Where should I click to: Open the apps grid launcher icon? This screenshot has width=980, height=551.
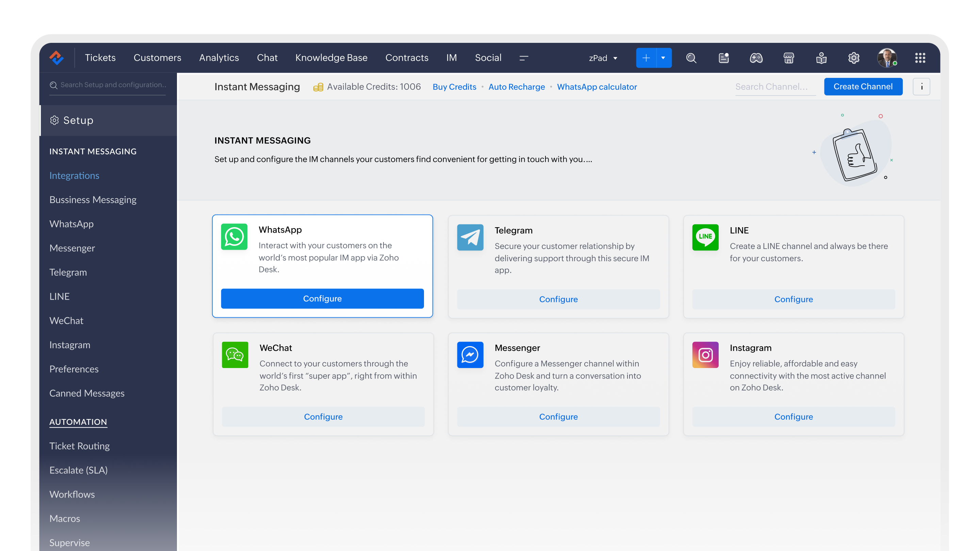[x=920, y=58]
